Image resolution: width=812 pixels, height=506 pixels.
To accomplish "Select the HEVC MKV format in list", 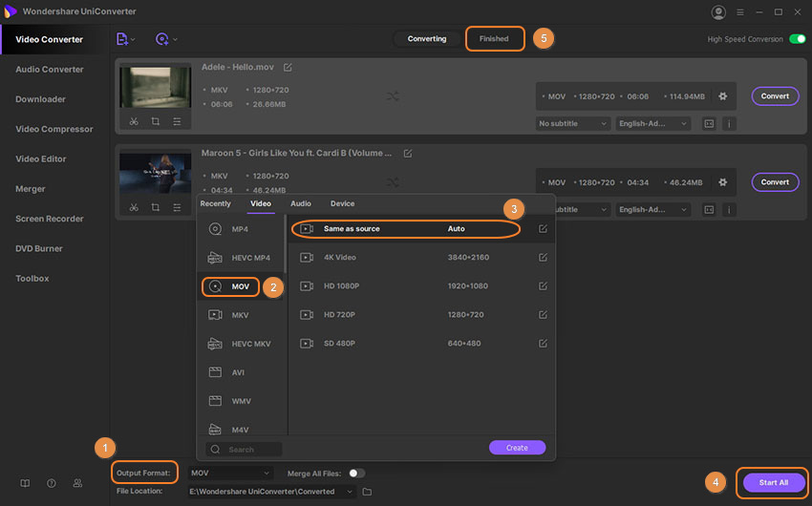I will tap(241, 344).
